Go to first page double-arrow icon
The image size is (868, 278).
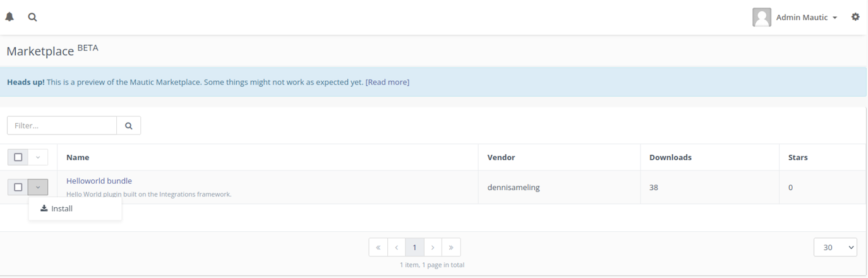[378, 248]
